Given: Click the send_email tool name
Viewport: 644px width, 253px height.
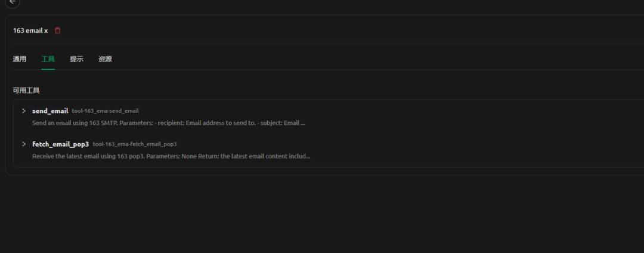Looking at the screenshot, I should (50, 111).
